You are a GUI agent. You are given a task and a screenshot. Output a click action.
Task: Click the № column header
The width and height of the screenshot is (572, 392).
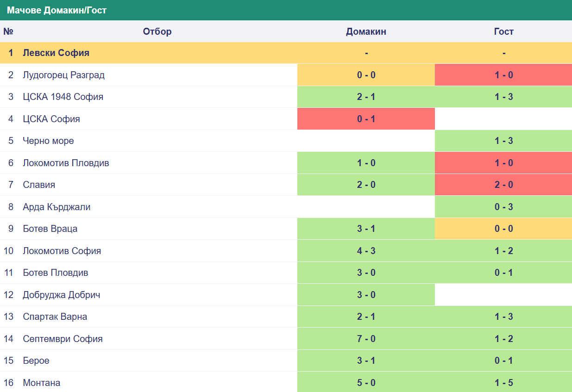(8, 31)
